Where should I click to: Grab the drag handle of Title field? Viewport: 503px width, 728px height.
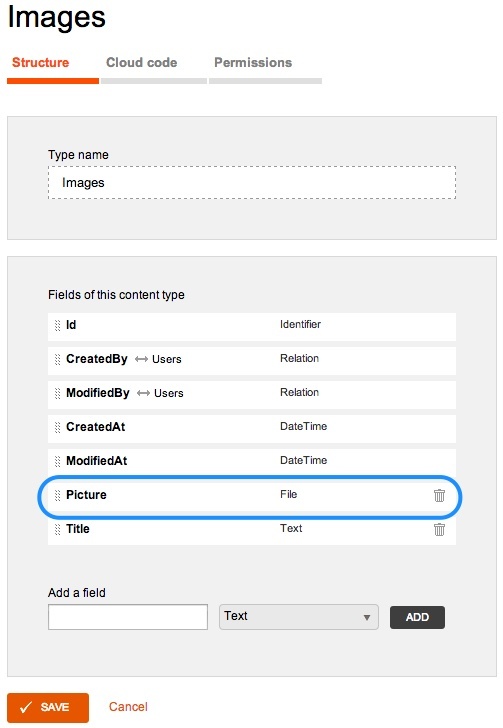pos(58,529)
